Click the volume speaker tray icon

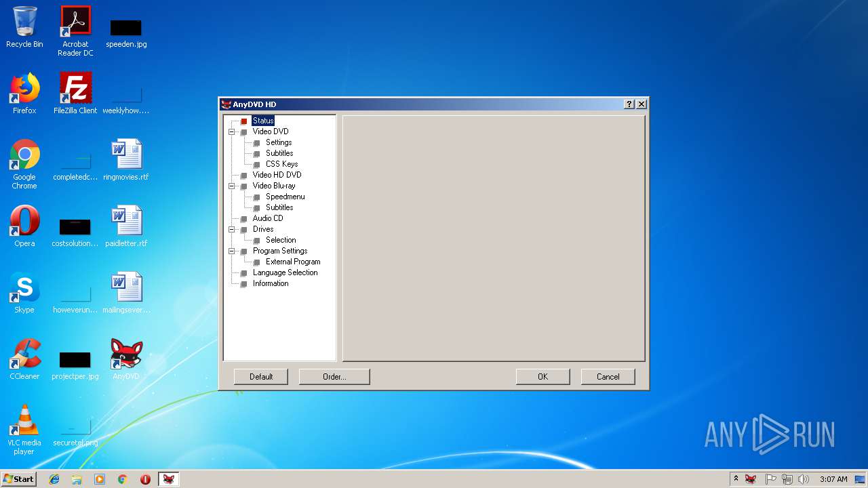pyautogui.click(x=804, y=479)
